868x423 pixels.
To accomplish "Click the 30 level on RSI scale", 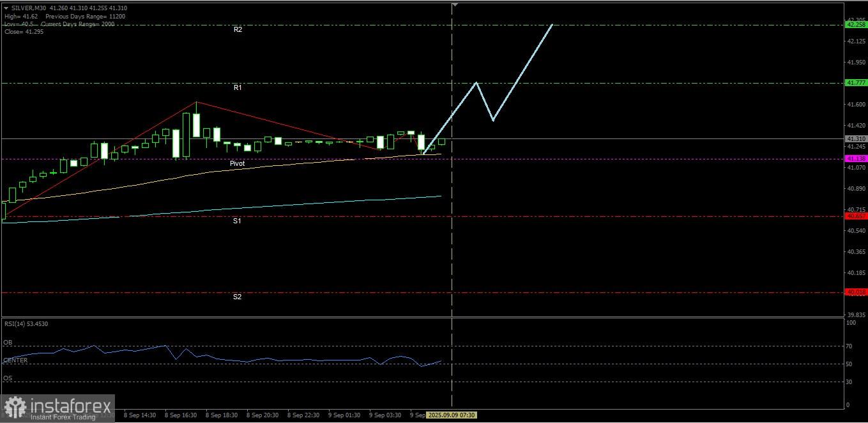I will pyautogui.click(x=849, y=382).
